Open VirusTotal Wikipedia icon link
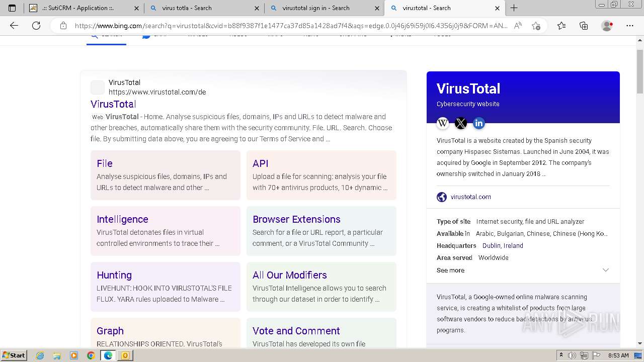Image resolution: width=644 pixels, height=362 pixels. pos(443,123)
